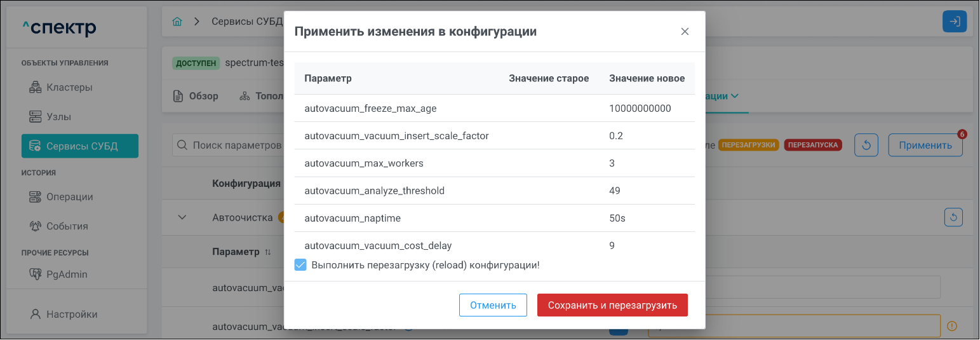Click the Спектр logo

pyautogui.click(x=59, y=27)
